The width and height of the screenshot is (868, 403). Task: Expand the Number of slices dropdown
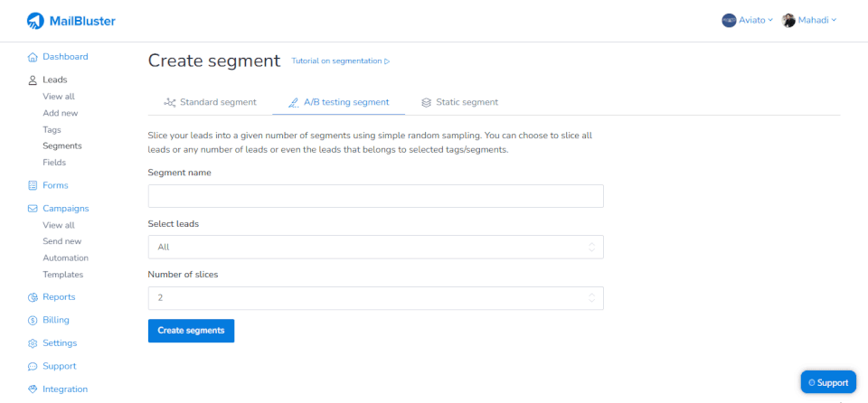[375, 298]
